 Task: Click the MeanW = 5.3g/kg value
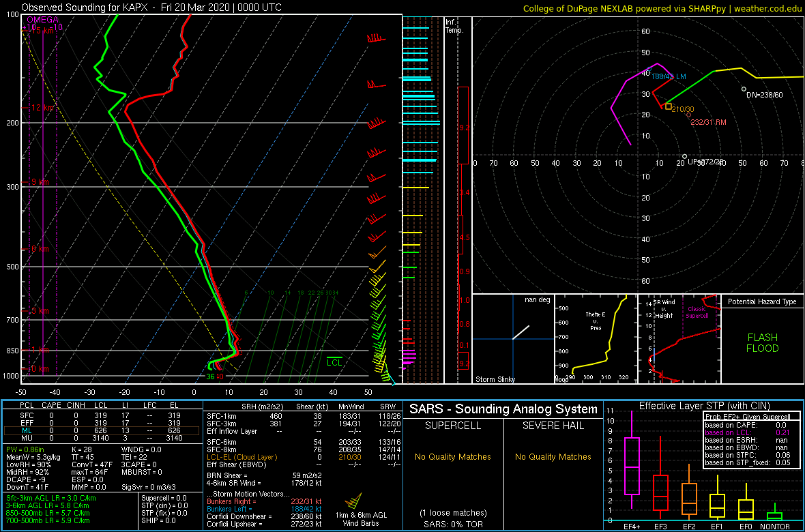point(34,456)
